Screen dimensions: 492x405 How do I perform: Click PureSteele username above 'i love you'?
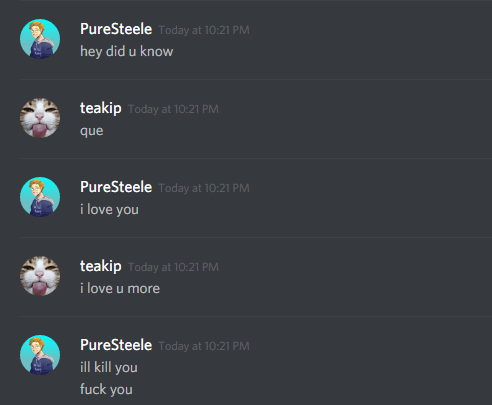coord(116,187)
